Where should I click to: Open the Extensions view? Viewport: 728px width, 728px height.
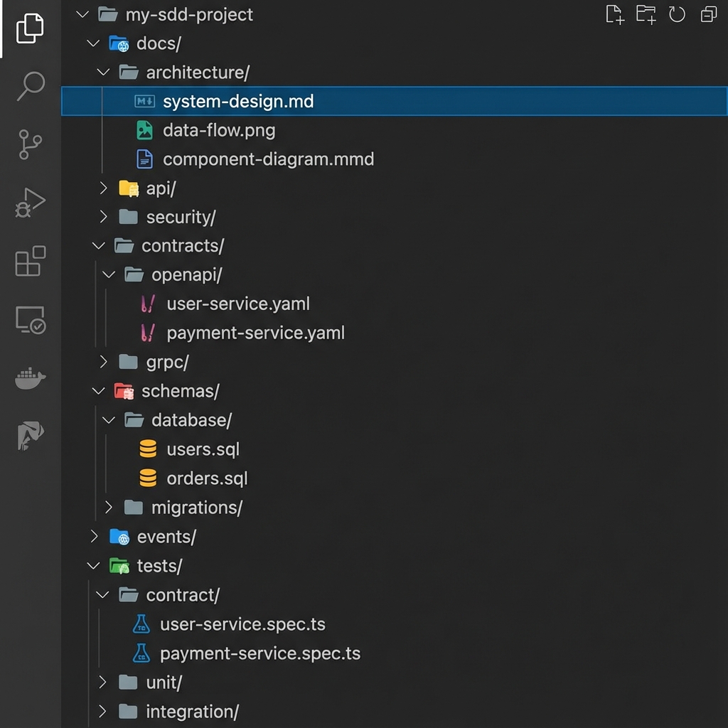pos(29,262)
